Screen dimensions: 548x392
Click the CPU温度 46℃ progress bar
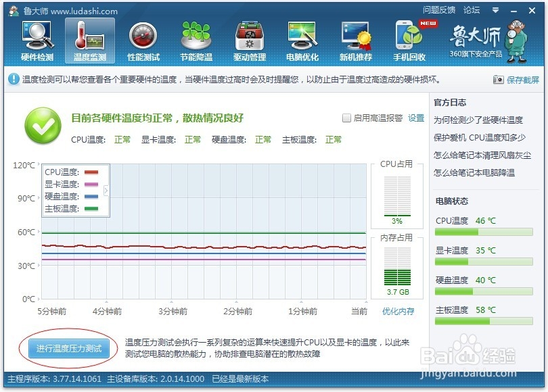(484, 232)
